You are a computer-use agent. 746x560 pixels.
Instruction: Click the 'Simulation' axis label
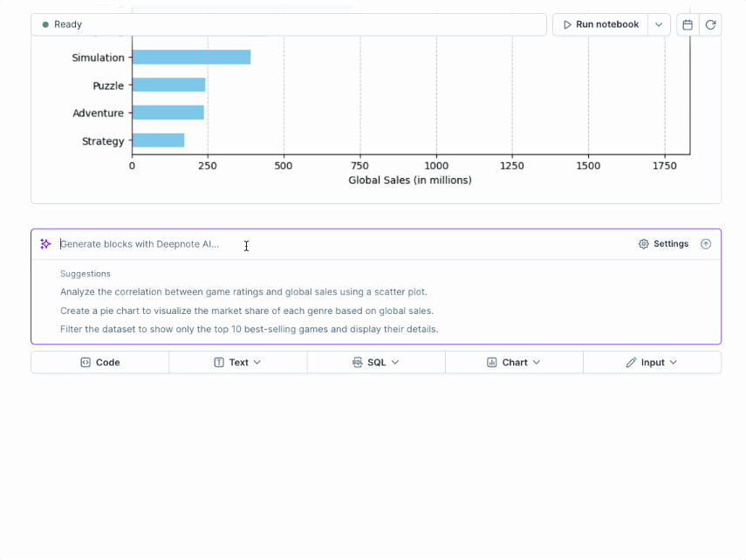[98, 58]
